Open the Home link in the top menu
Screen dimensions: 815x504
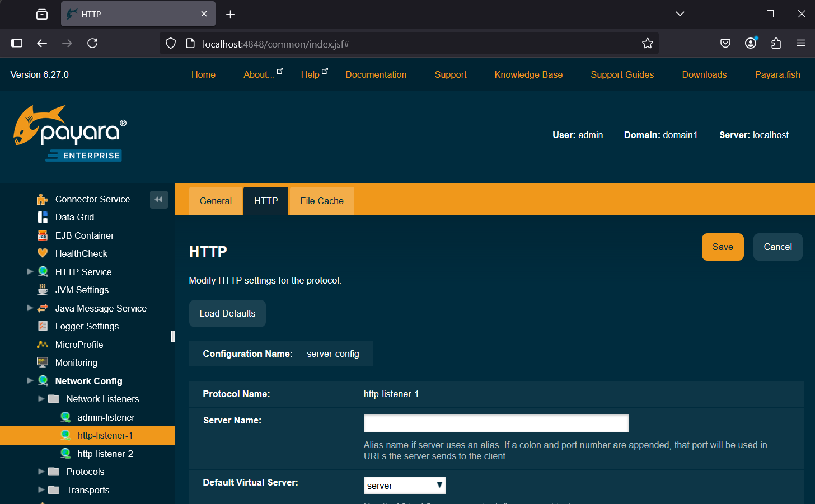(x=203, y=74)
